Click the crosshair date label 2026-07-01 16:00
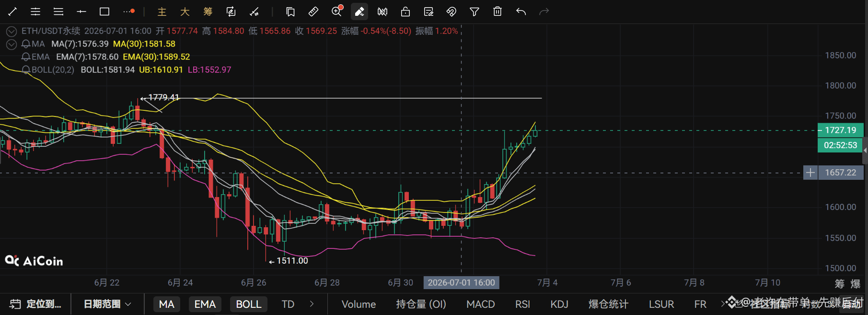Screen dimensions: 868x315 coord(461,282)
